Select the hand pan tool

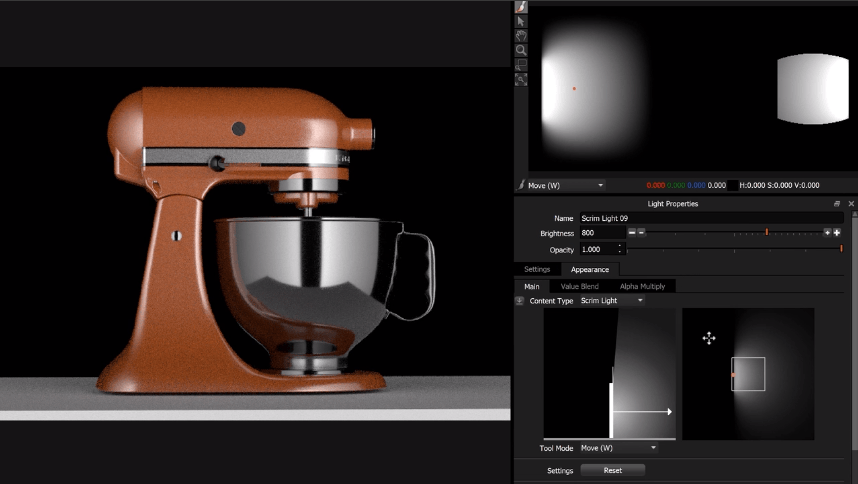[521, 36]
